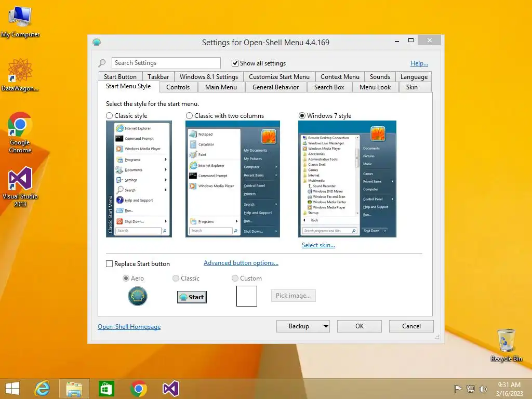Click the empty Custom button image box

247,296
